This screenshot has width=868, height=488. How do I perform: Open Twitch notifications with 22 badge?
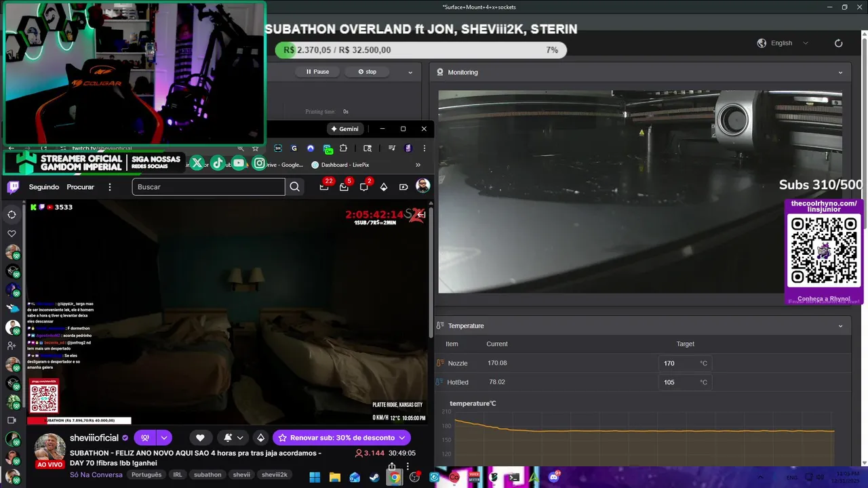(324, 186)
